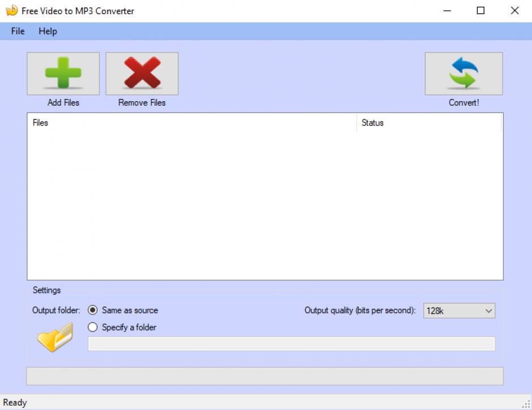This screenshot has height=410, width=532.
Task: Maximize the converter window
Action: (x=480, y=11)
